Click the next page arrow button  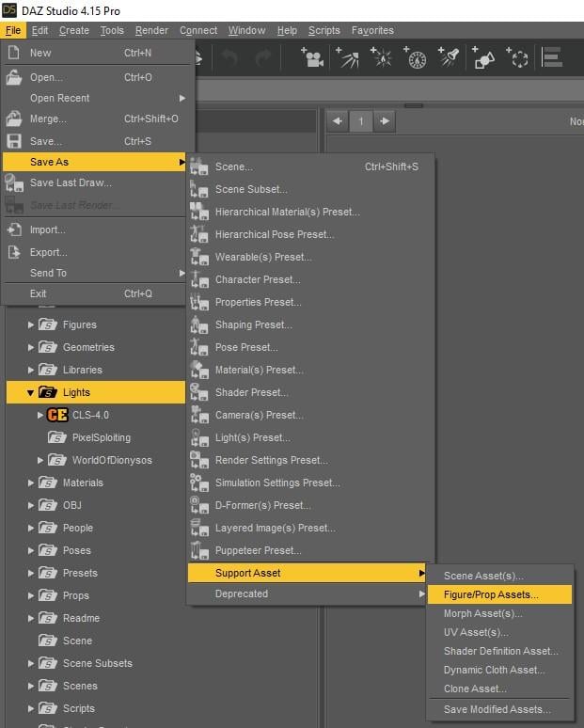click(x=385, y=121)
